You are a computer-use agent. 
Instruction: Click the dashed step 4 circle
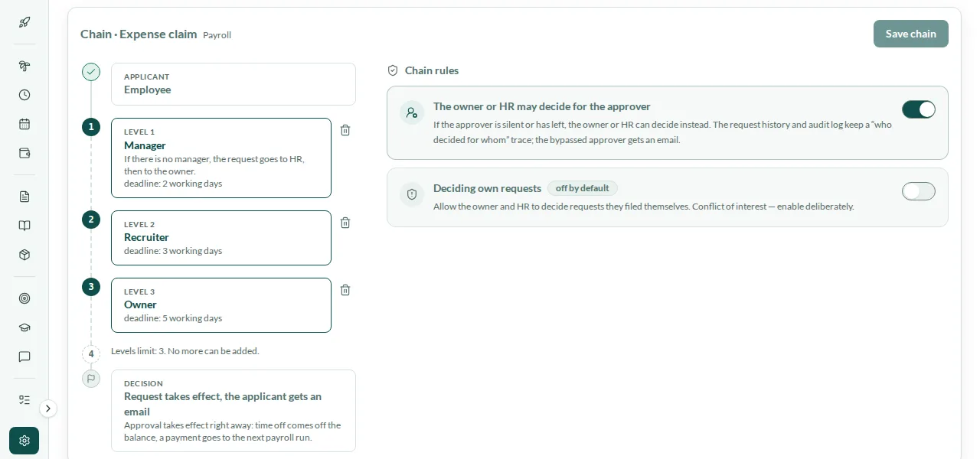point(91,354)
